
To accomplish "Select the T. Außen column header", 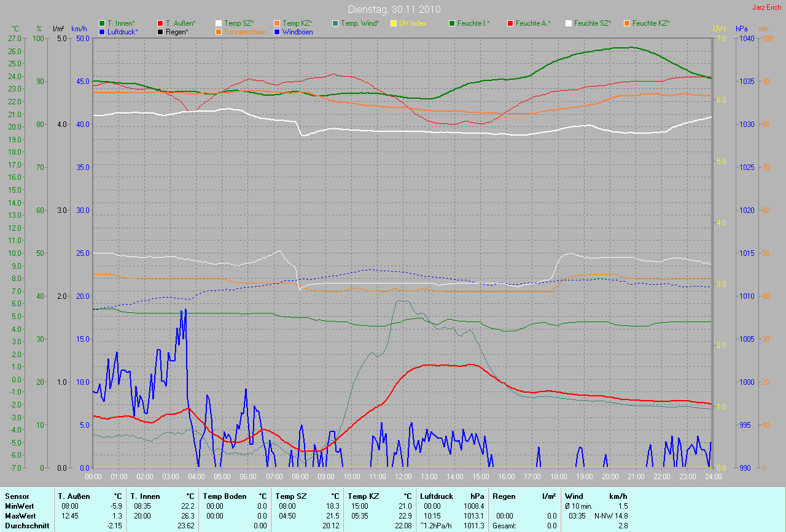I will (x=74, y=496).
